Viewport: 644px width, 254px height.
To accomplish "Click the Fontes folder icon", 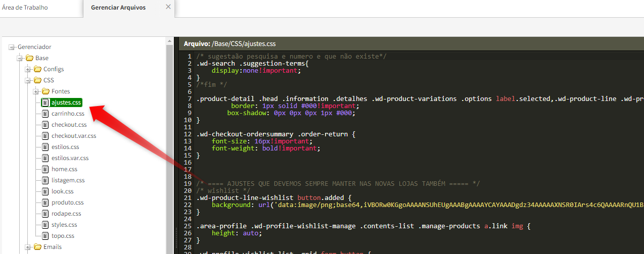I will (x=45, y=91).
